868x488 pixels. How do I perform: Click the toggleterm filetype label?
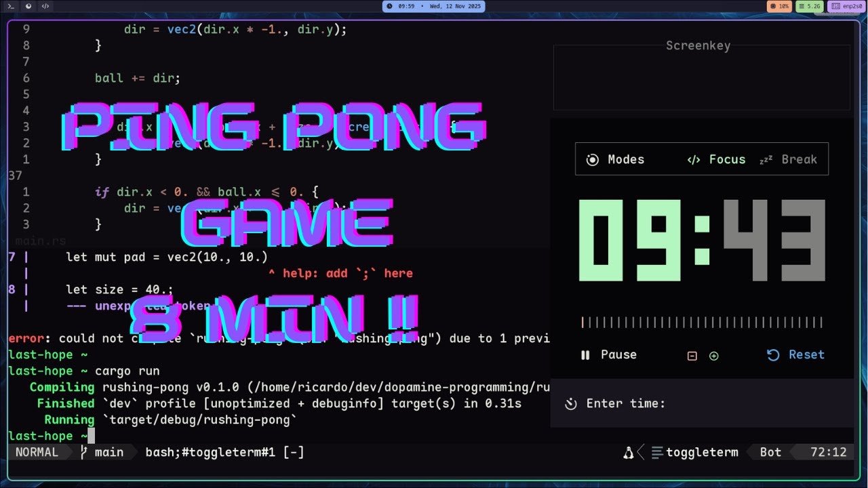pos(702,452)
